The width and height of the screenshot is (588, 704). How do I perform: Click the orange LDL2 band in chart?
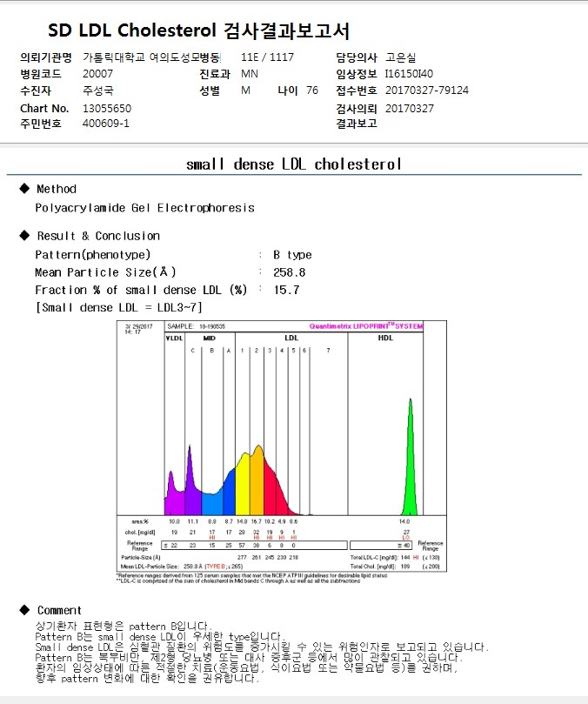tap(257, 483)
